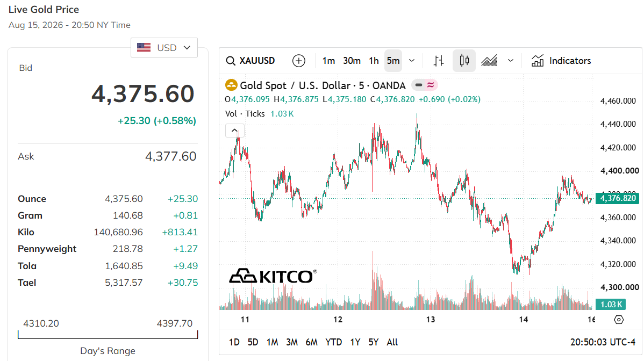Screen dimensions: 644x361
Task: Set chart range to 1Y
Action: click(x=355, y=342)
